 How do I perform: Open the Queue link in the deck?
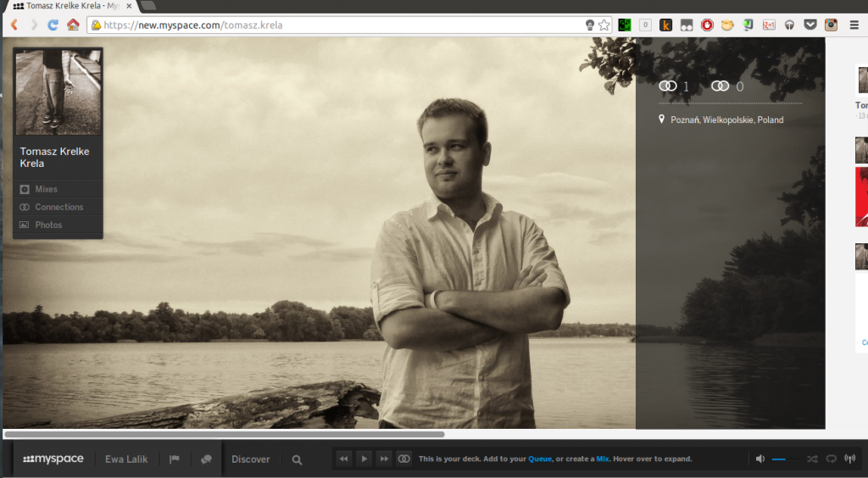[x=540, y=459]
